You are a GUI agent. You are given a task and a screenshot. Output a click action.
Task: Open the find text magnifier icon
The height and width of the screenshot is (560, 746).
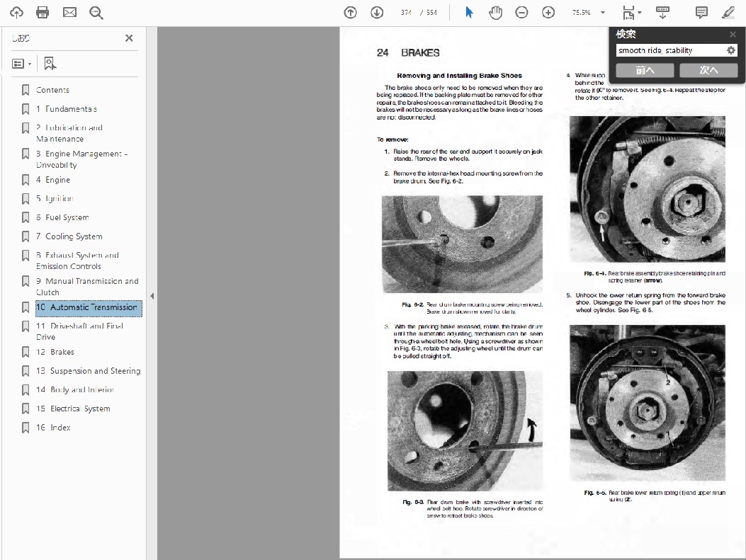pyautogui.click(x=96, y=12)
